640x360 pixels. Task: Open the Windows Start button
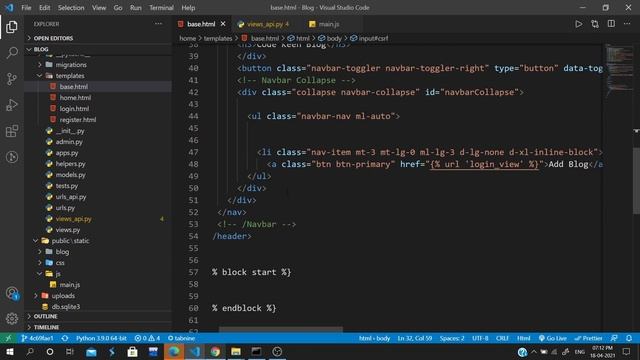pos(10,351)
